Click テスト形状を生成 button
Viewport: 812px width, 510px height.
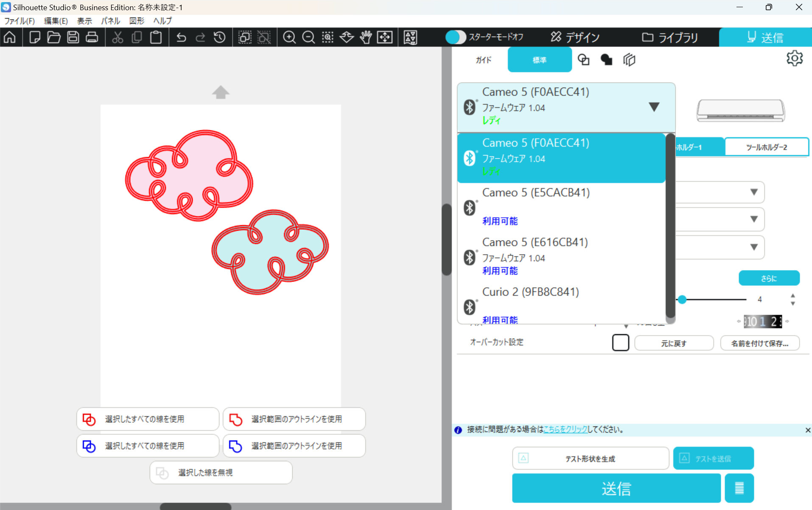click(590, 459)
